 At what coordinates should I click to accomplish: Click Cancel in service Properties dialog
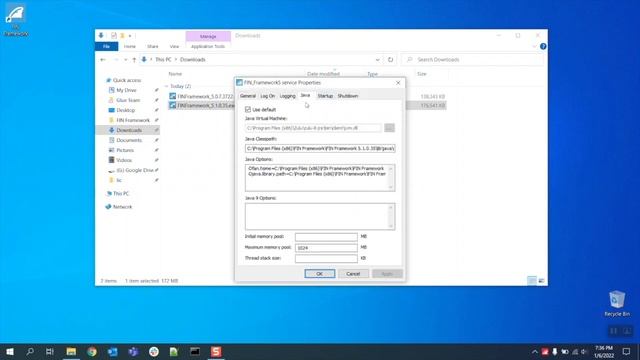[353, 273]
